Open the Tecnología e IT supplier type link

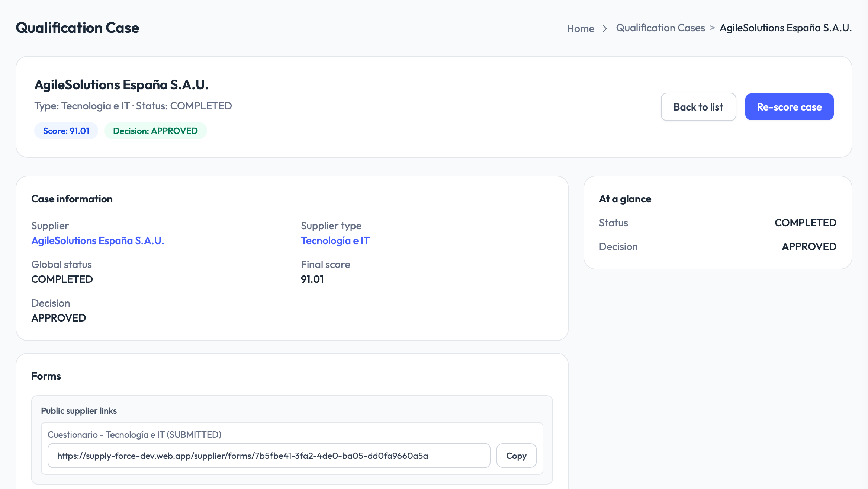[x=335, y=240]
